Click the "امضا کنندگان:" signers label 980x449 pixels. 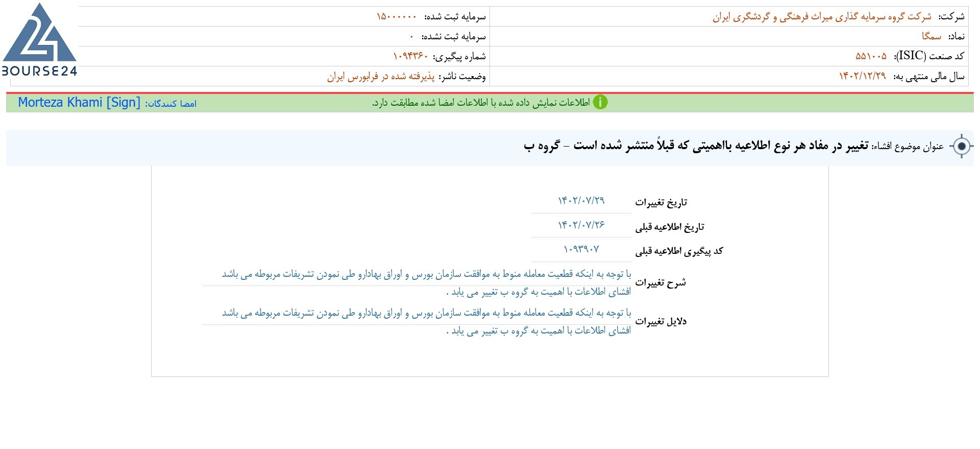click(x=170, y=104)
